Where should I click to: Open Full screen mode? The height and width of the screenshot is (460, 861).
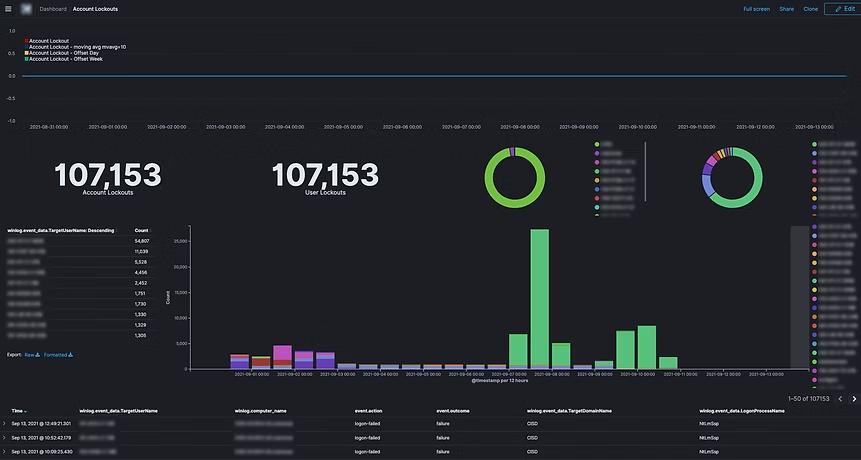[x=756, y=8]
